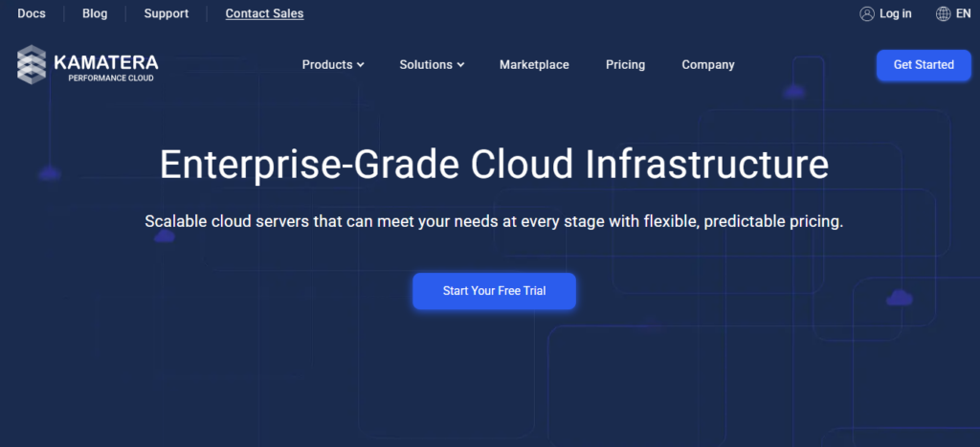Screen dimensions: 980x447
Task: Open the Products menu
Action: [327, 65]
